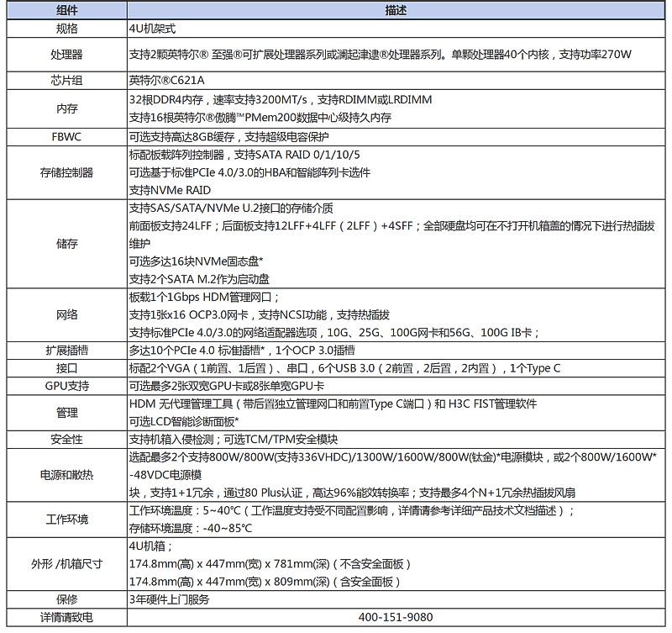The height and width of the screenshot is (633, 672).
Task: Select the SATA RAID 0/1/10/5 line
Action: coord(244,155)
